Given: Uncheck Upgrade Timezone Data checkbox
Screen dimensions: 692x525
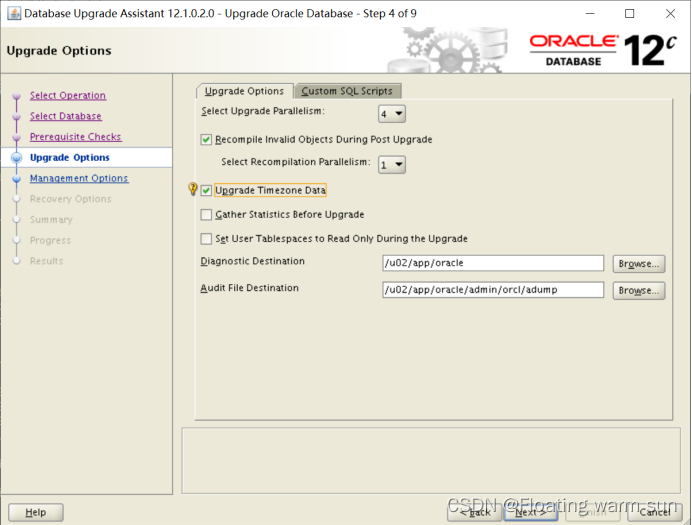Looking at the screenshot, I should coord(206,191).
